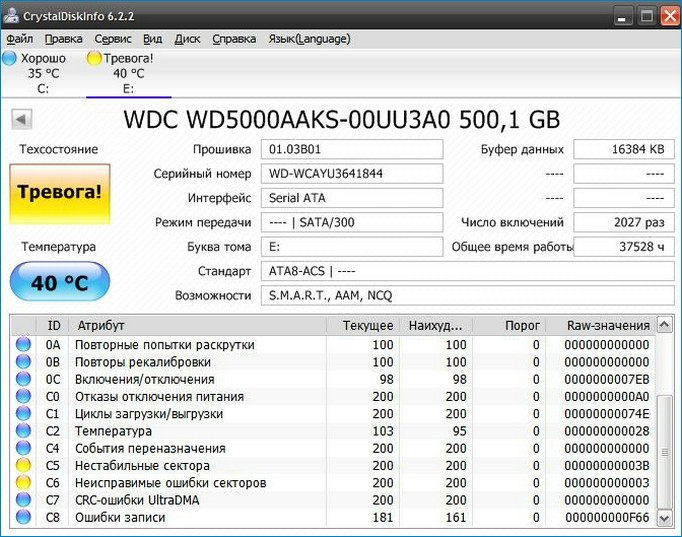682x537 pixels.
Task: Click the 40 °C temperature indicator
Action: pyautogui.click(x=59, y=282)
